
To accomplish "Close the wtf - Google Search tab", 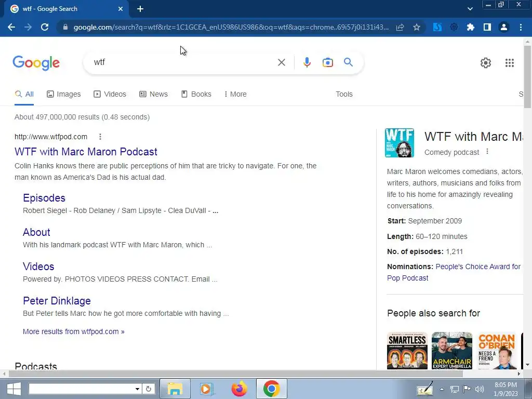I will point(121,9).
